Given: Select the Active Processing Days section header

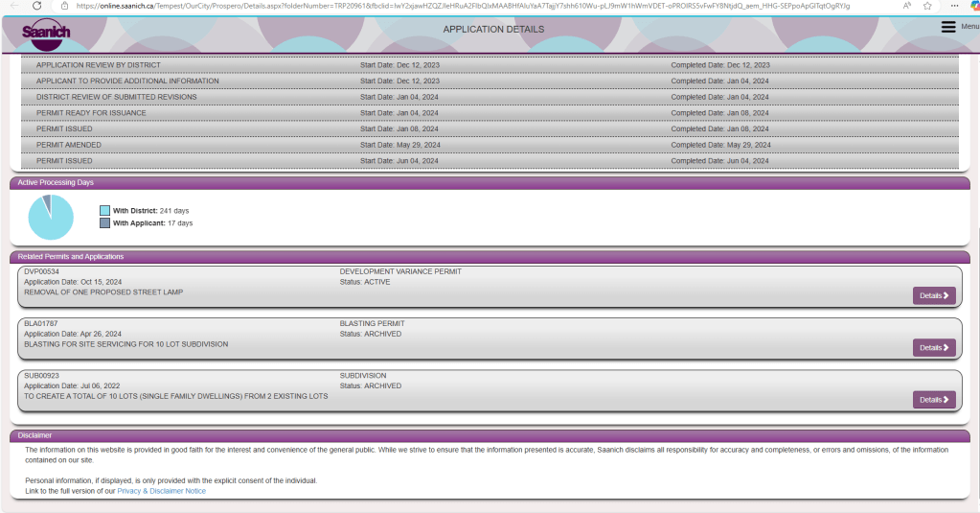Looking at the screenshot, I should pos(56,182).
